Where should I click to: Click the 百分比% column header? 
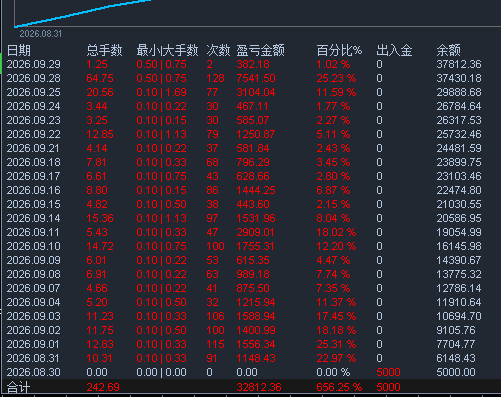339,51
